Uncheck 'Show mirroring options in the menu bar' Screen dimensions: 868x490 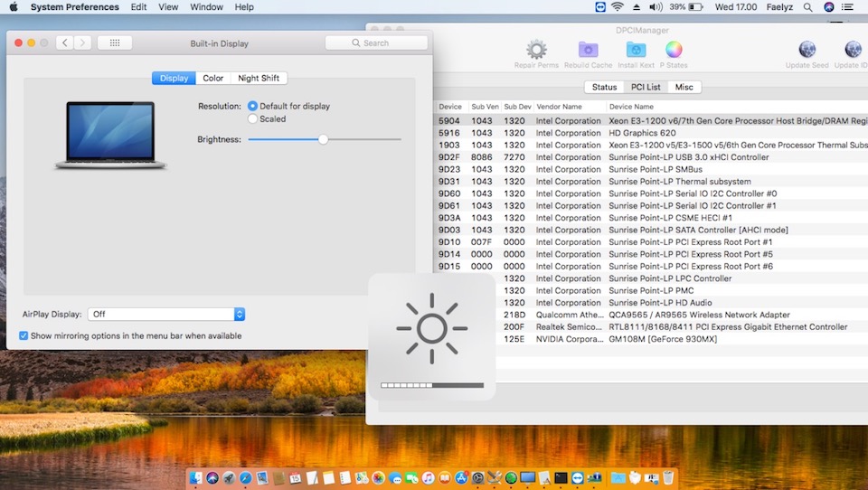click(24, 335)
